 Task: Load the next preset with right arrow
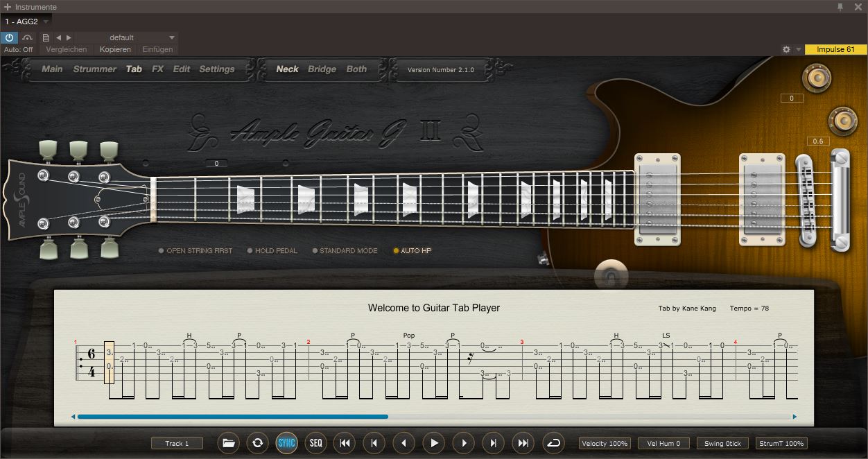(69, 37)
